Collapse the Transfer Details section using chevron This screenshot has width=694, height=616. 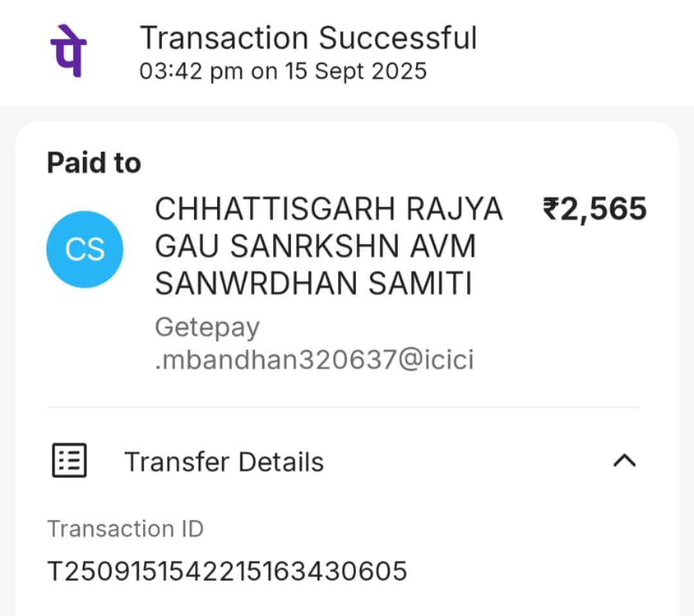coord(625,461)
